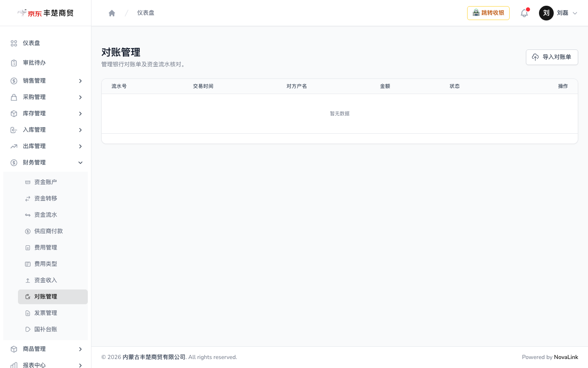Click the 财务管理 coin icon
The image size is (588, 368).
coord(14,163)
